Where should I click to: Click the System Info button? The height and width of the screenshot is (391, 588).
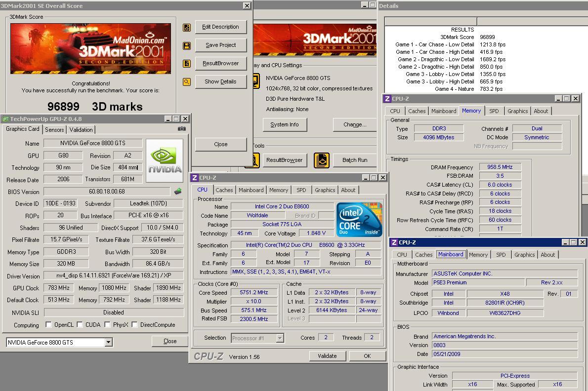click(x=284, y=125)
